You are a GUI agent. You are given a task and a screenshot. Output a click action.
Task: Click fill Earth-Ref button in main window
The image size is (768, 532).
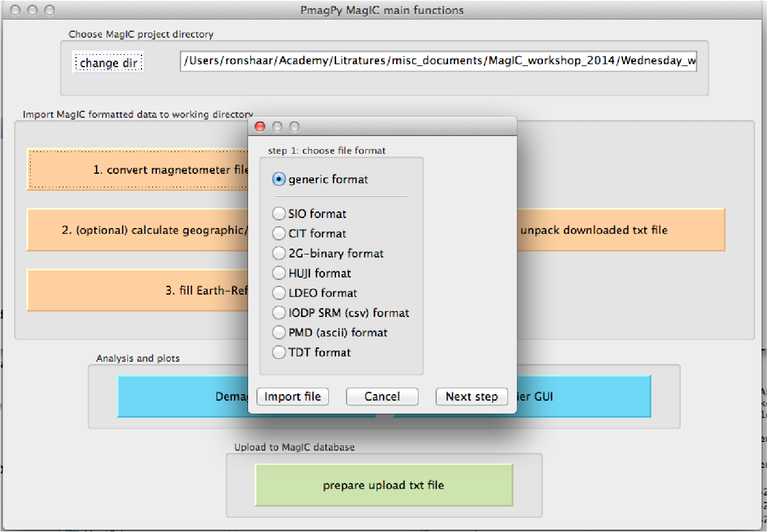[138, 290]
